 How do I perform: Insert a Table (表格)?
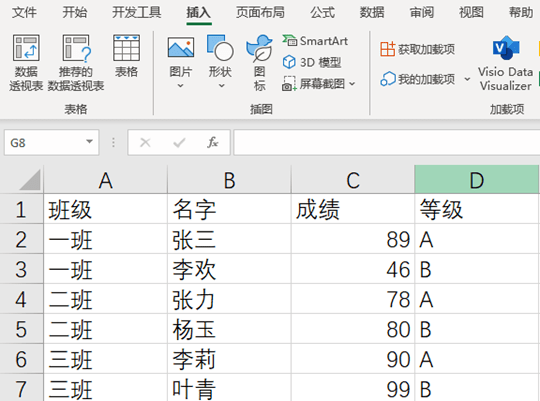(x=126, y=56)
